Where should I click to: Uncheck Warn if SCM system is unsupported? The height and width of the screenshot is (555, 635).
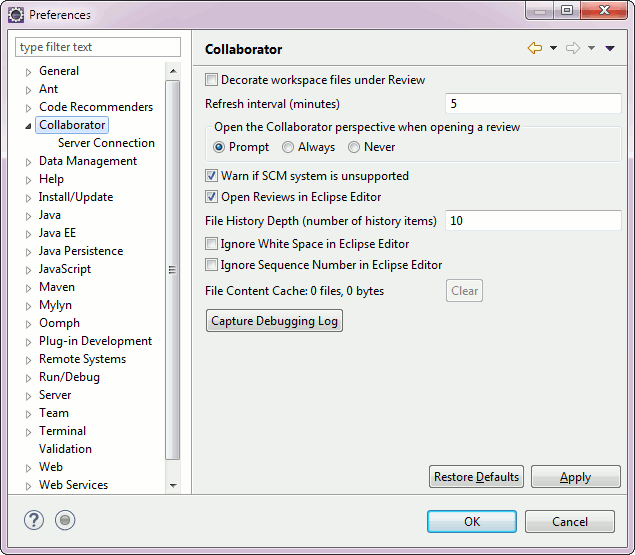[212, 176]
